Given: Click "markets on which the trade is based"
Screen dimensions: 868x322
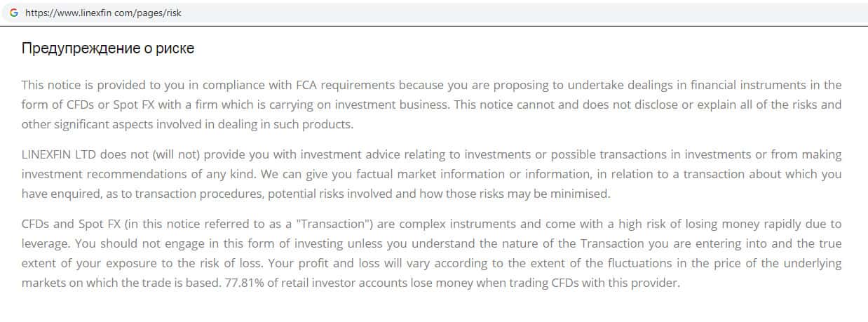Looking at the screenshot, I should tap(119, 283).
